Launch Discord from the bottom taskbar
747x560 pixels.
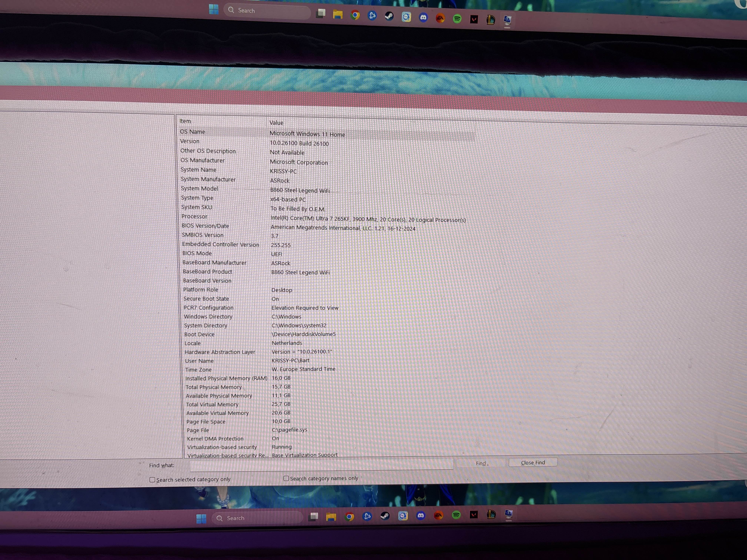(x=420, y=515)
